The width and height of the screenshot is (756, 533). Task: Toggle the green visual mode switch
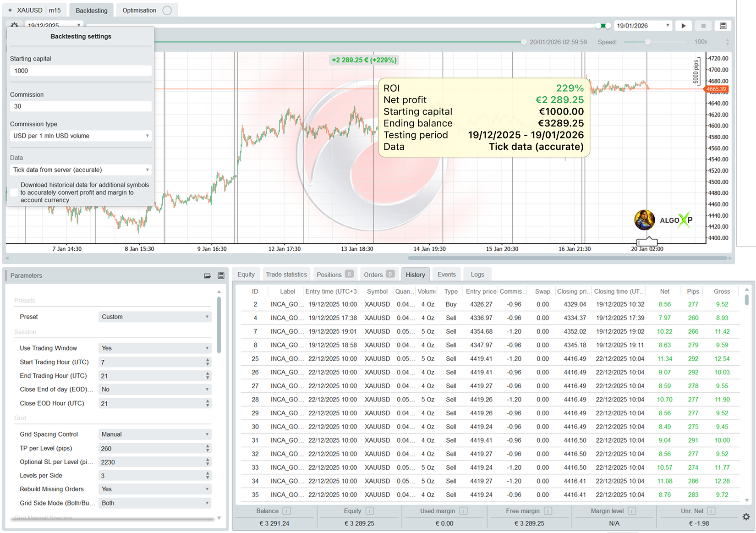(x=603, y=26)
